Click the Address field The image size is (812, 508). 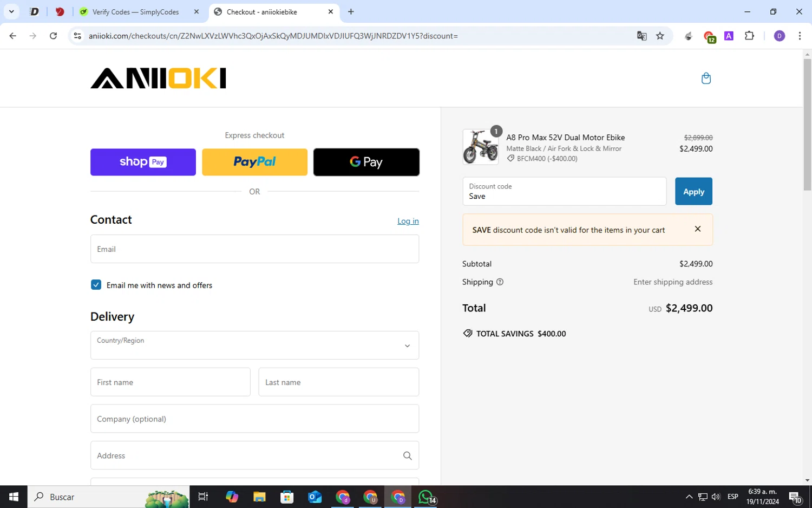[x=254, y=455]
